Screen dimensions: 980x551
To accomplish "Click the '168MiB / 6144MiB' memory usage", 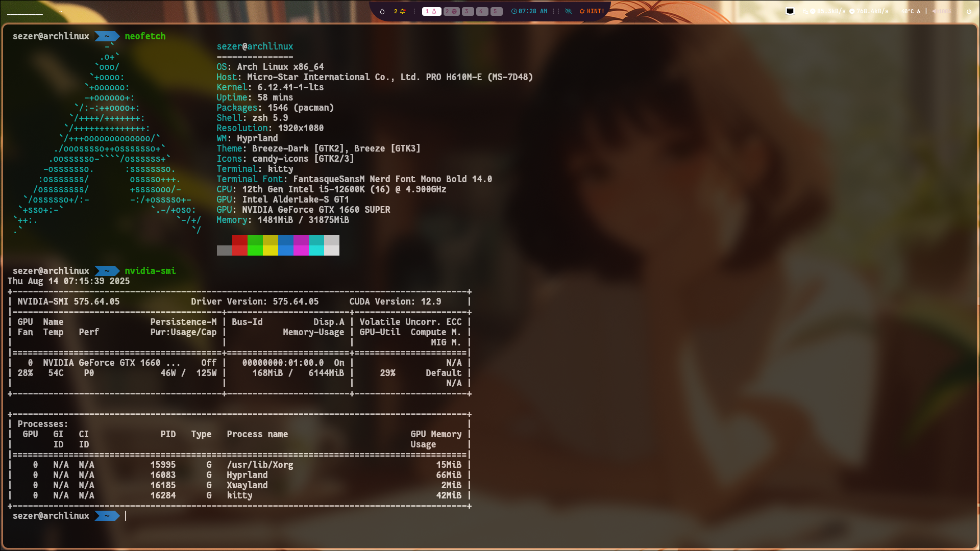I will click(298, 373).
